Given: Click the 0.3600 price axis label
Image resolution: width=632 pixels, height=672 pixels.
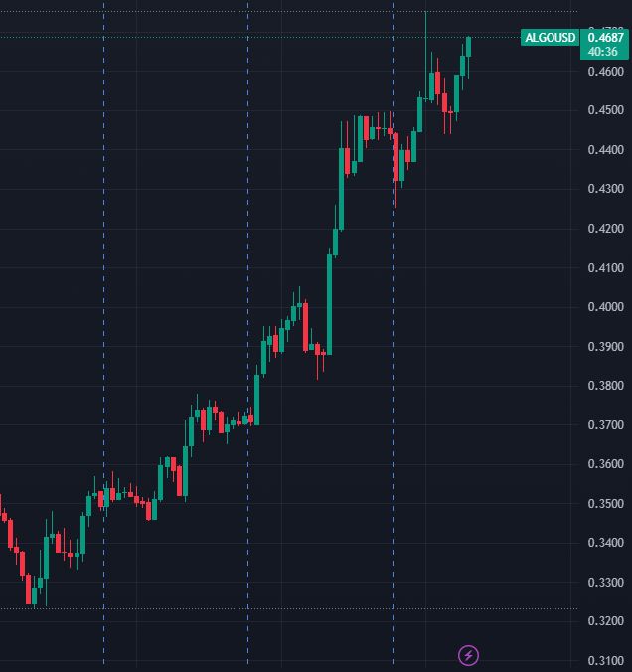Looking at the screenshot, I should click(x=605, y=463).
